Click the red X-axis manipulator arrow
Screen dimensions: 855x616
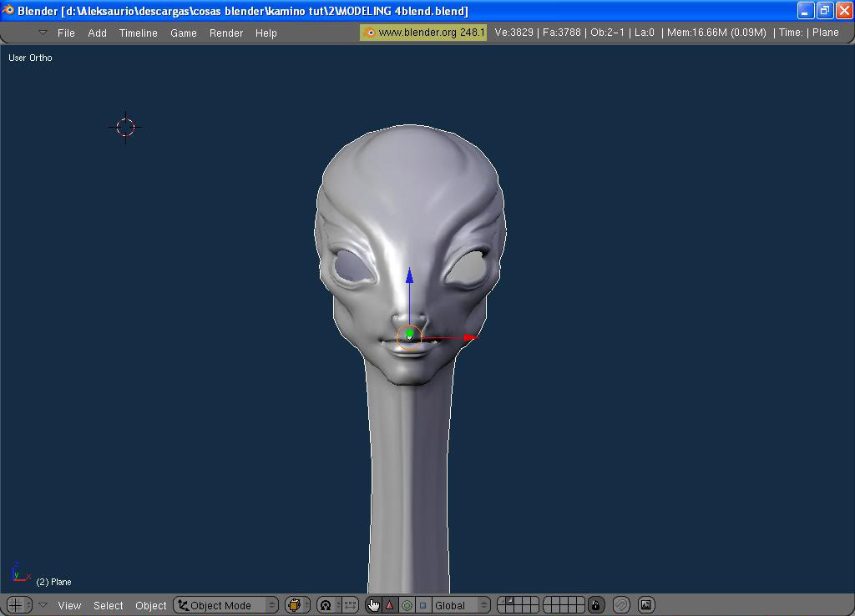[x=469, y=337]
